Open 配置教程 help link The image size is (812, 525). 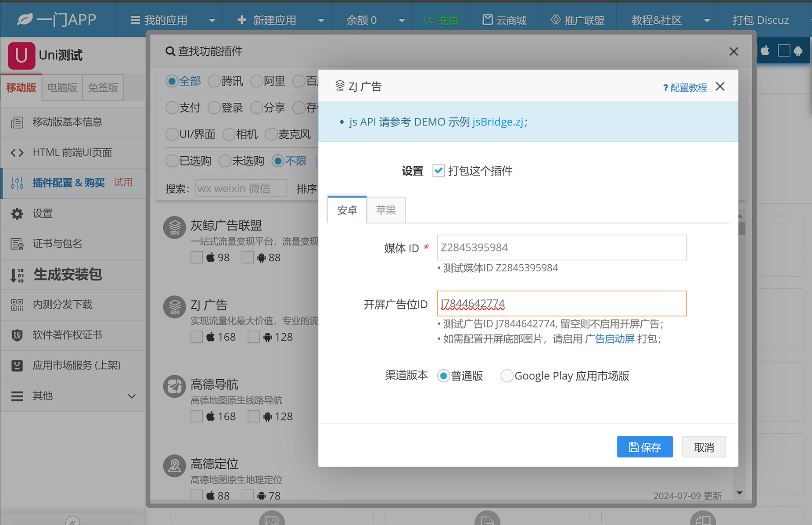pos(685,87)
